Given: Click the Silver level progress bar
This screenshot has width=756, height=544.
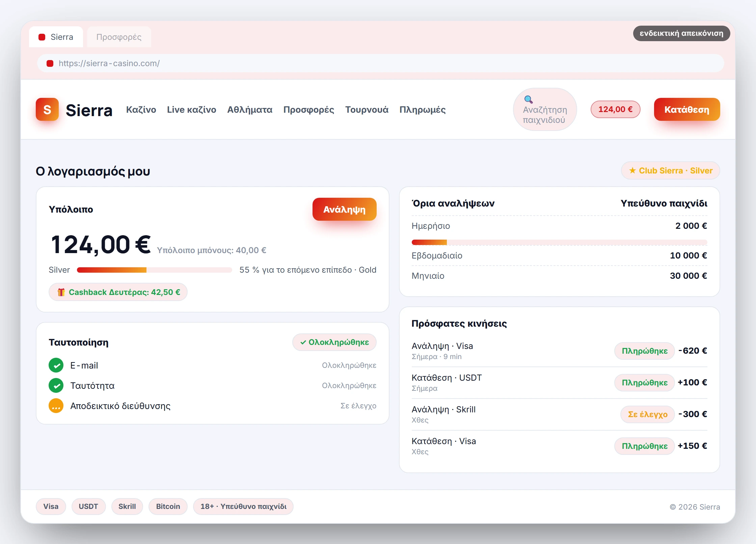Looking at the screenshot, I should click(x=155, y=270).
